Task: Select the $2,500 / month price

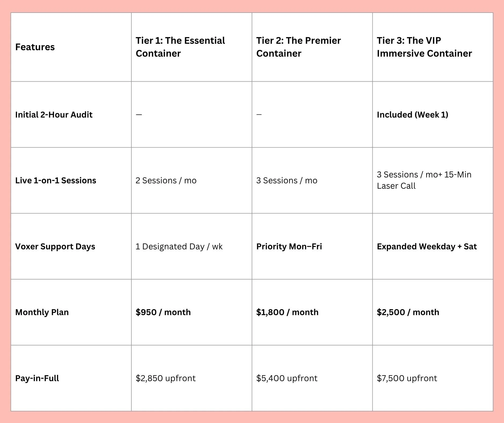Action: pyautogui.click(x=408, y=312)
